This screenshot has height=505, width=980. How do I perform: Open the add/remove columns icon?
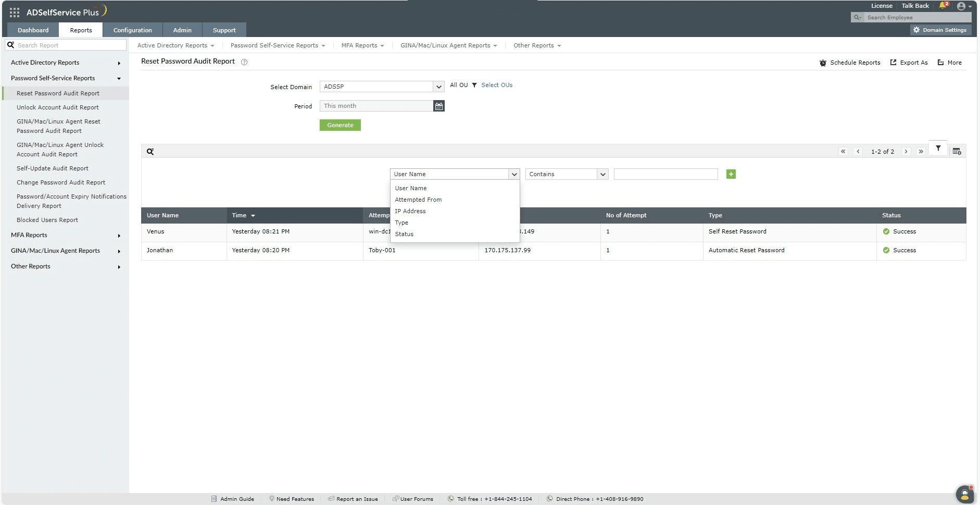[957, 151]
